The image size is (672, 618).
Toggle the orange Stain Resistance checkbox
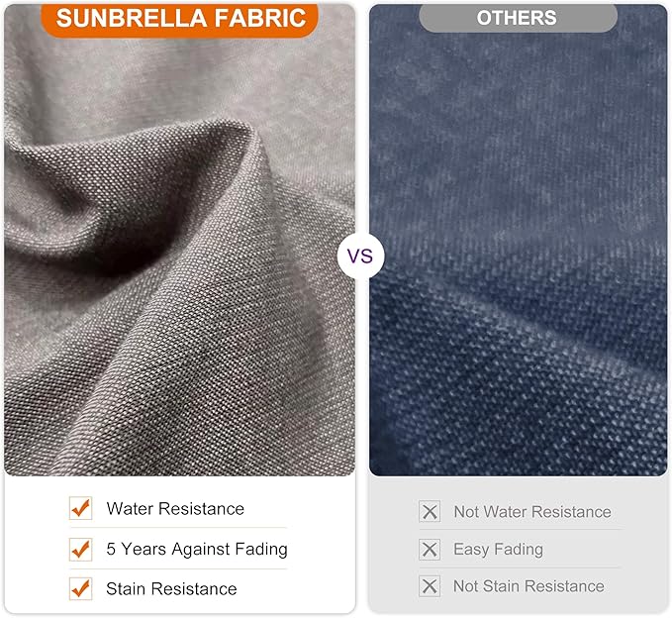point(80,588)
